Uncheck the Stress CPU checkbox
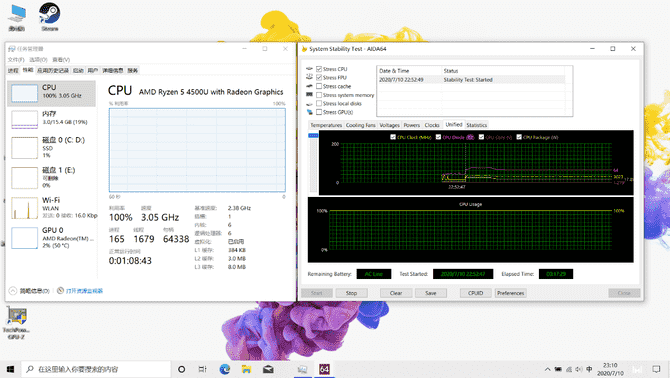 click(319, 69)
